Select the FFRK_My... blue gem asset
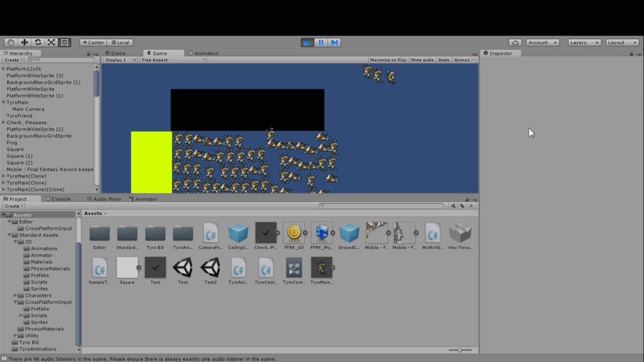 [x=321, y=236]
